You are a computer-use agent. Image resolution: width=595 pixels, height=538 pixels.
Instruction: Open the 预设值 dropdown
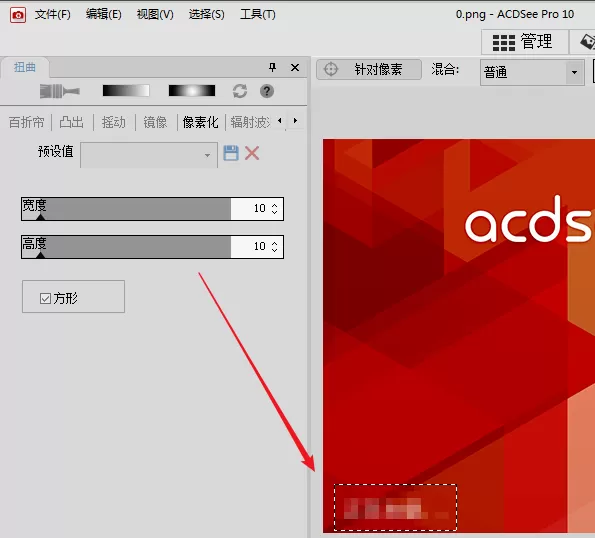click(149, 155)
